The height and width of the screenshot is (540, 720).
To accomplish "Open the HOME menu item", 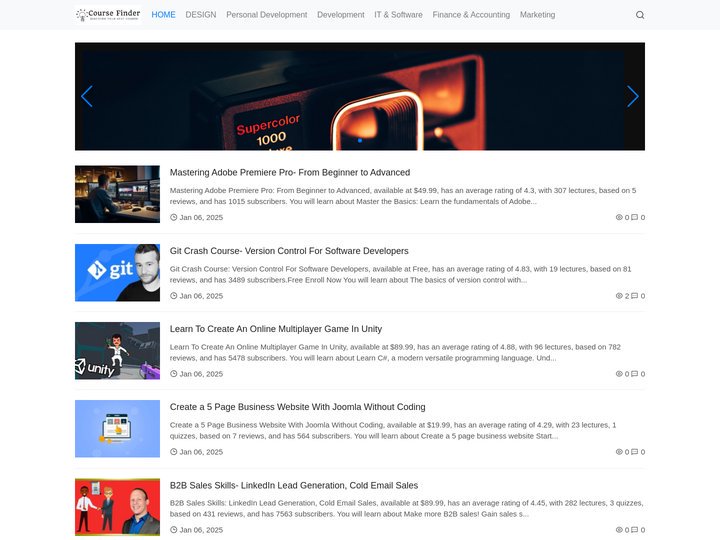I will (163, 15).
